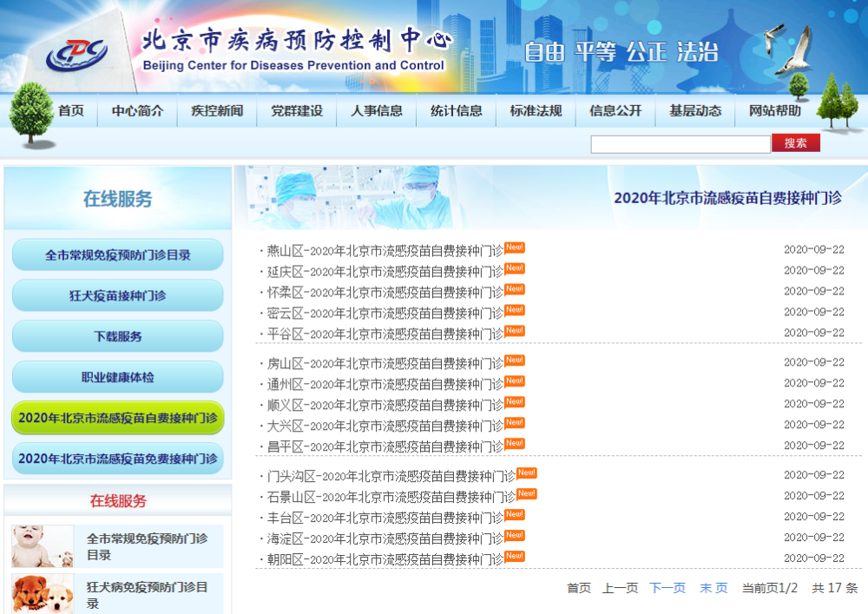Select the green 流感疫苗自费接种门诊 sidebar button

pos(118,418)
